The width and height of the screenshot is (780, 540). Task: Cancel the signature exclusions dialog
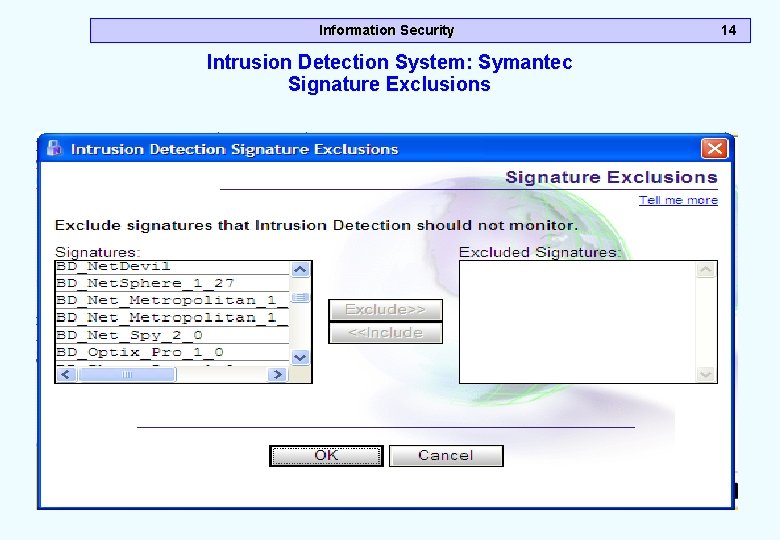click(446, 455)
